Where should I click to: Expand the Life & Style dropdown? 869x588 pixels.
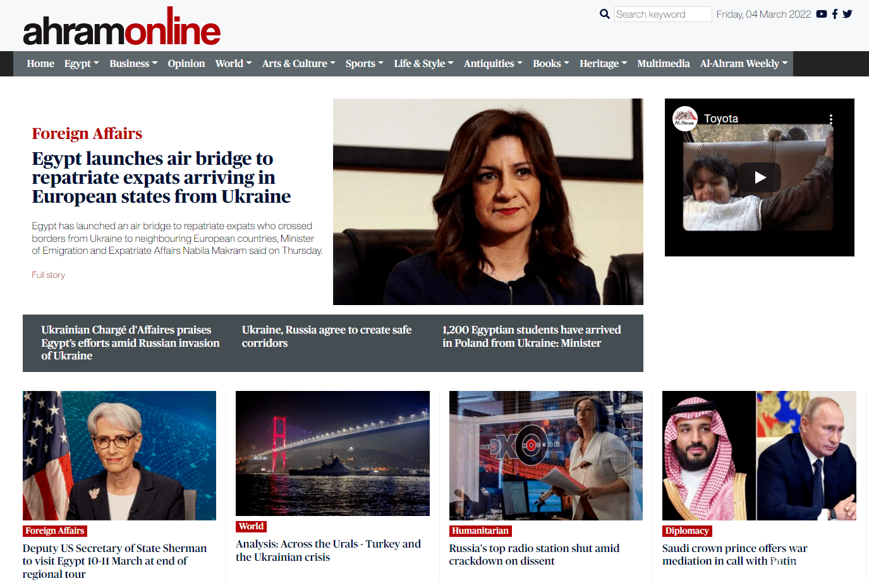(423, 63)
